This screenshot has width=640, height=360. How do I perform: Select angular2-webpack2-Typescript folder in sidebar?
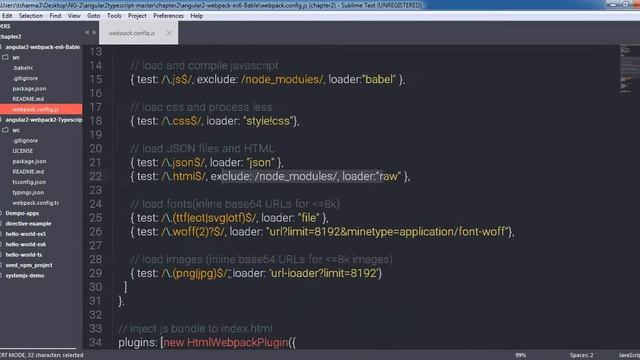(x=44, y=120)
